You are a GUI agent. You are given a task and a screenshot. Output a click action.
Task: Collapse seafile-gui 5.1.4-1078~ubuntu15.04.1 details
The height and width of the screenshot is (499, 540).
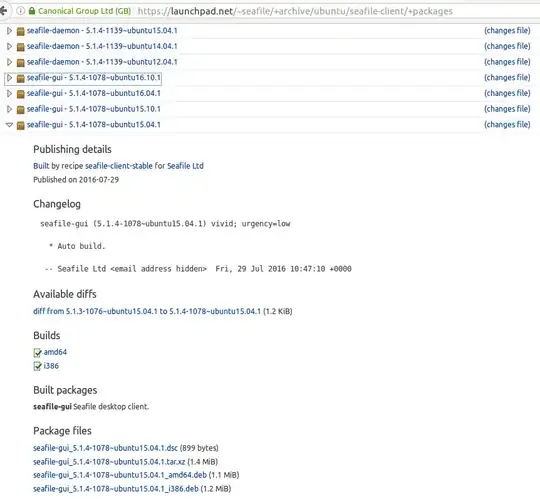tap(9, 125)
